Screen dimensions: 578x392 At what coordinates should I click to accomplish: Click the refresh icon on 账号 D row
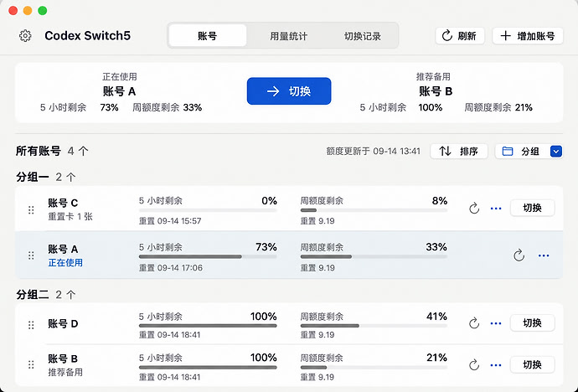point(474,323)
